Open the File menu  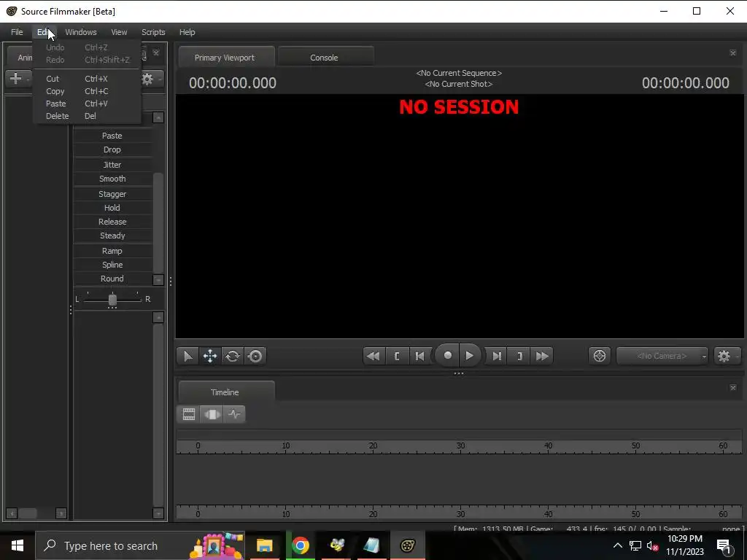(17, 32)
